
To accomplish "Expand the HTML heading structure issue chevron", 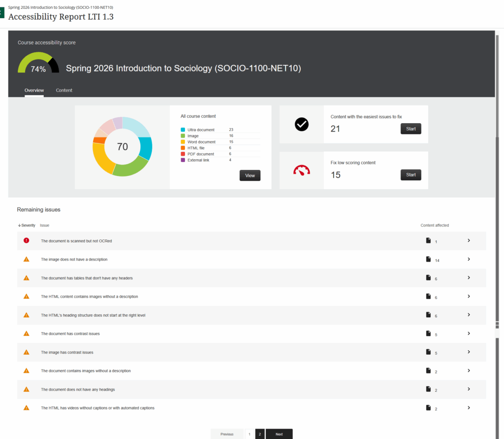I will (x=469, y=315).
